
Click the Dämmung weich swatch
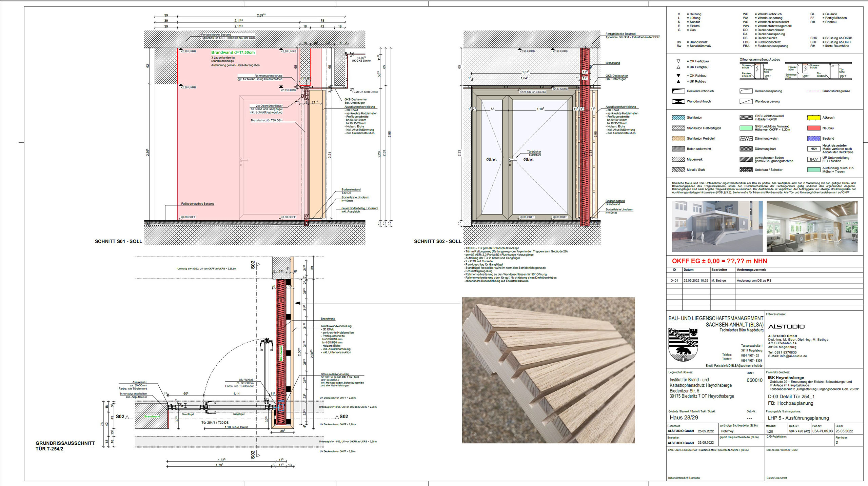(x=746, y=139)
